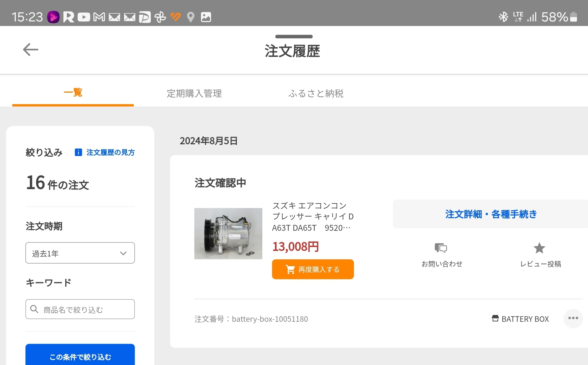
Task: Click the keyword search magnifier icon
Action: pos(34,309)
